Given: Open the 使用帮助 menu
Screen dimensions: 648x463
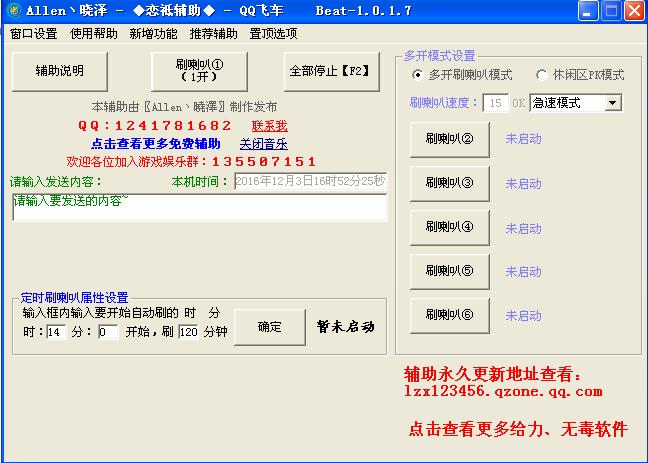Looking at the screenshot, I should [94, 33].
